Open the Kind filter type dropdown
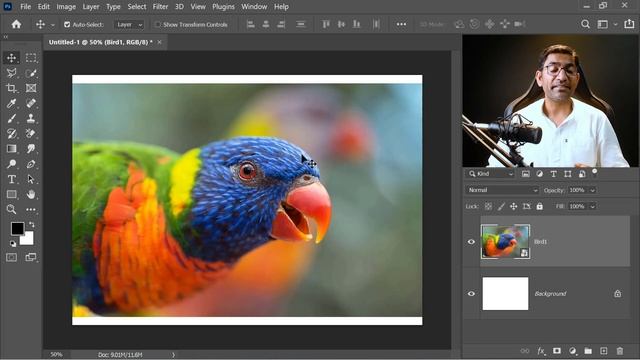This screenshot has width=640, height=360. click(x=491, y=174)
